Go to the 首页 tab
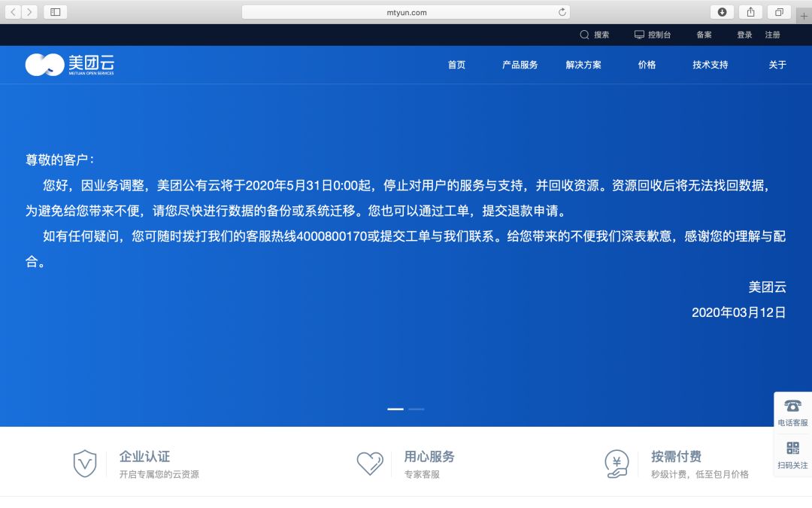Screen dimensions: 812x508 (456, 65)
